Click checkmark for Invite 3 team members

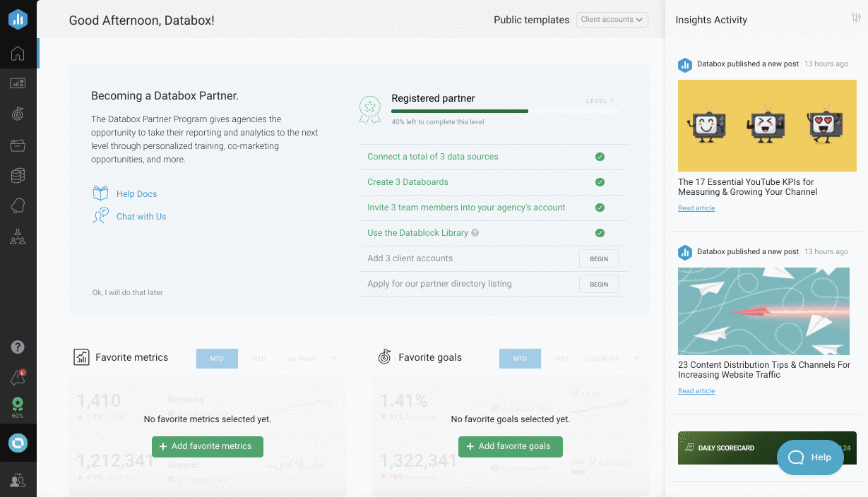(600, 208)
